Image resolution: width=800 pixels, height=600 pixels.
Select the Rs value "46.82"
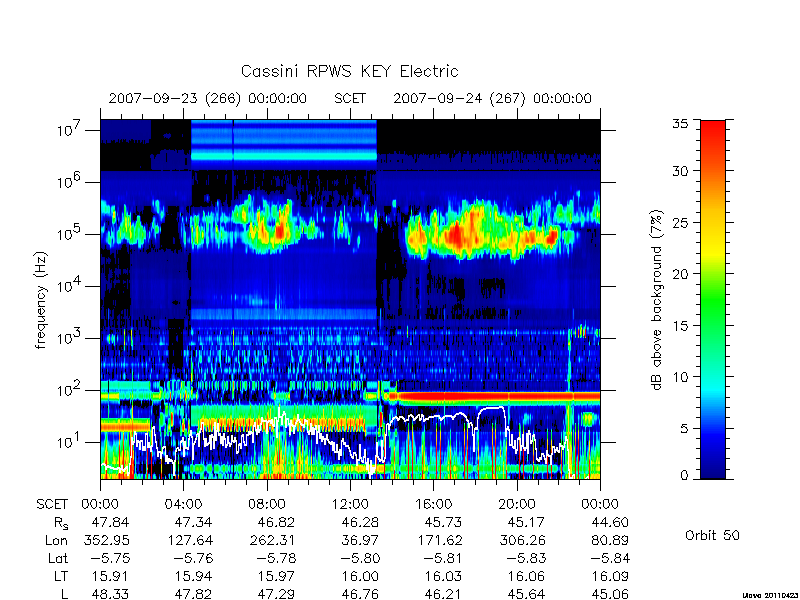pos(276,522)
